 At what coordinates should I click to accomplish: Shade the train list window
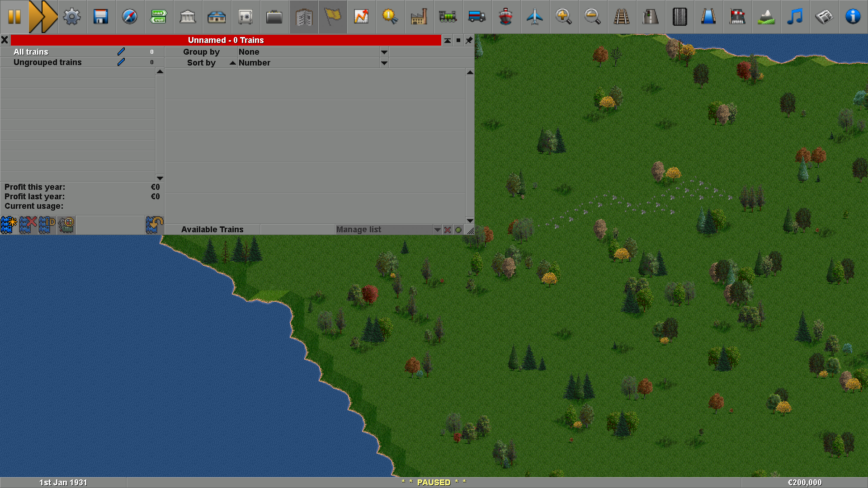(447, 40)
